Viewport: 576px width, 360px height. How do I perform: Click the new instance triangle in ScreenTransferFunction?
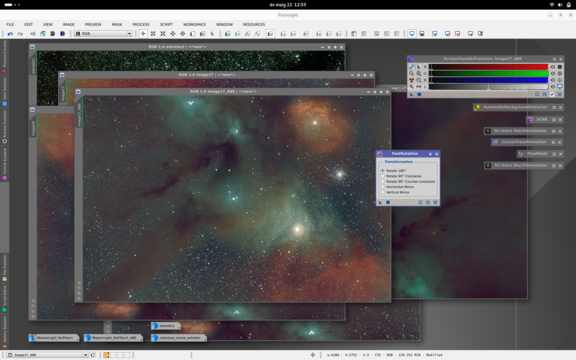click(x=411, y=94)
